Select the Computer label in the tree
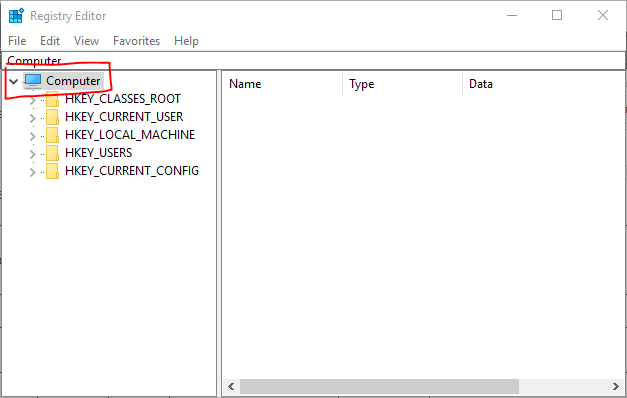 tap(73, 81)
